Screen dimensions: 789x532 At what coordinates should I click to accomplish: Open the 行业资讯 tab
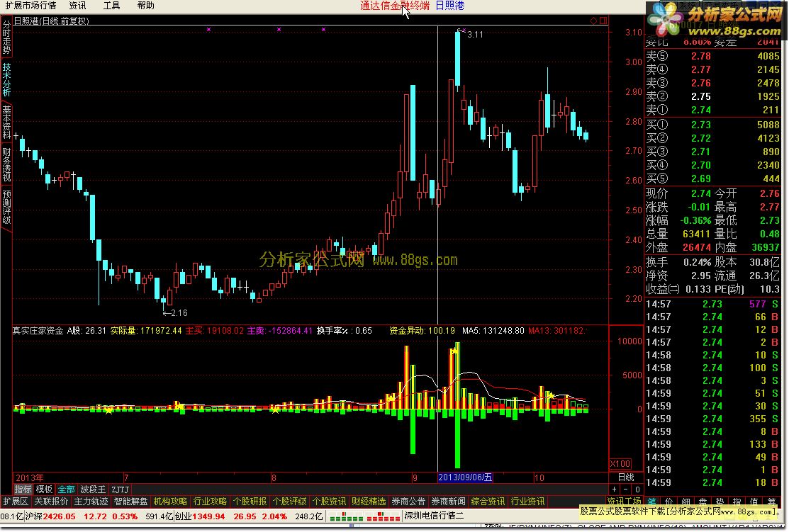click(528, 502)
